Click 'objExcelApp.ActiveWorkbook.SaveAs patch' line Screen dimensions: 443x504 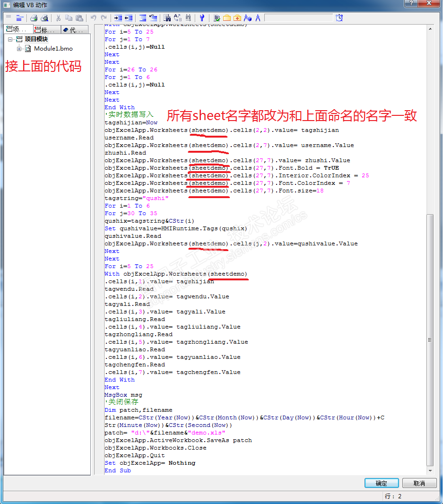178,440
